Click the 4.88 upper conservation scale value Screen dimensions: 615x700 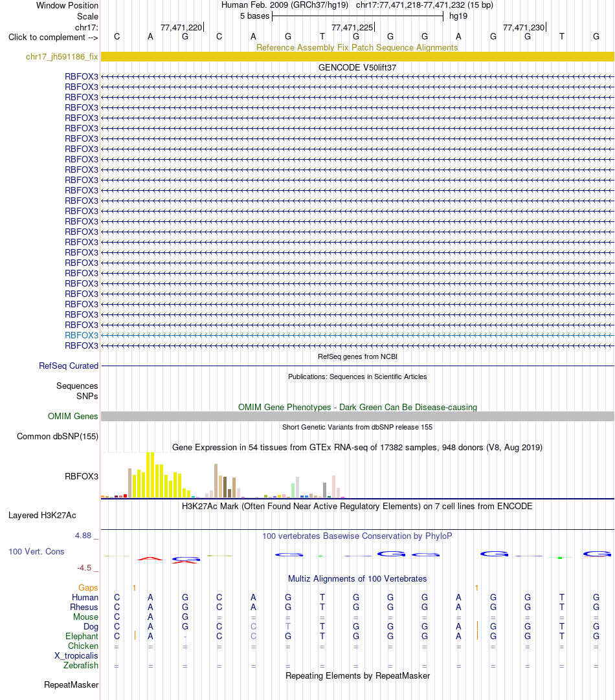tap(83, 536)
